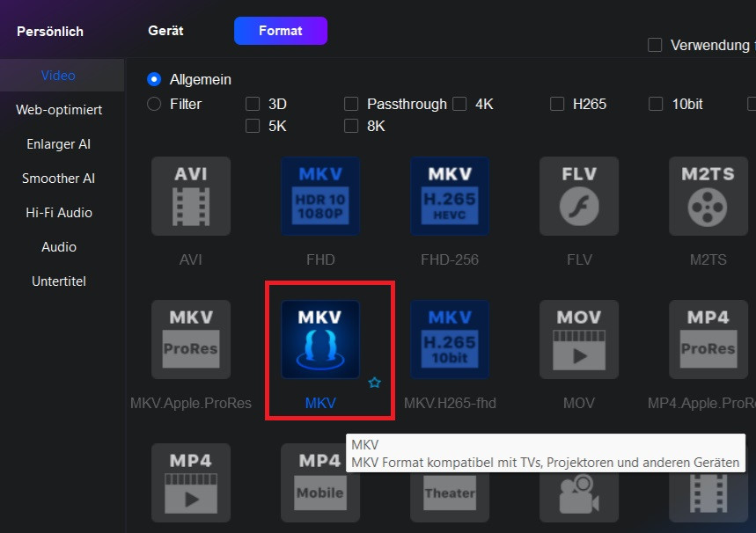Mark MKV as favorite with star

click(x=375, y=383)
